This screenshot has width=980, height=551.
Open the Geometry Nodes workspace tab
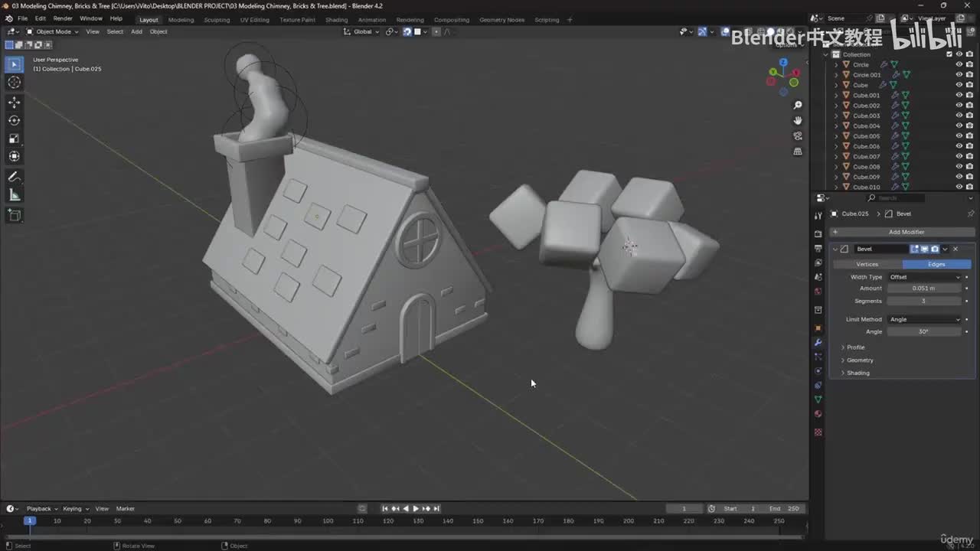pyautogui.click(x=501, y=20)
